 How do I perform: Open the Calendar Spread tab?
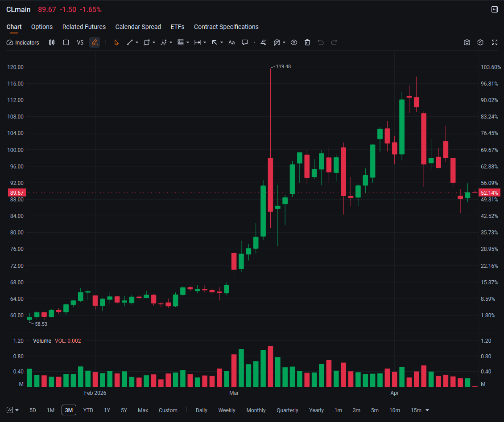click(x=138, y=27)
